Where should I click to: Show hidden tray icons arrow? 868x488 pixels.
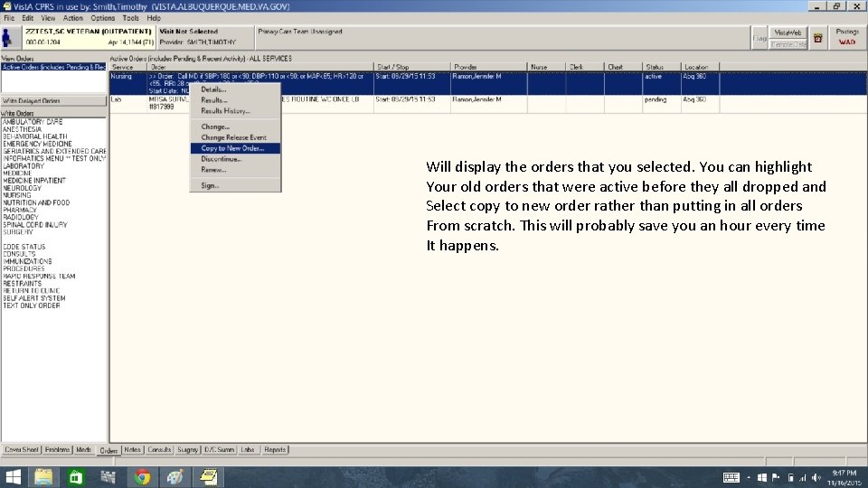click(x=749, y=477)
